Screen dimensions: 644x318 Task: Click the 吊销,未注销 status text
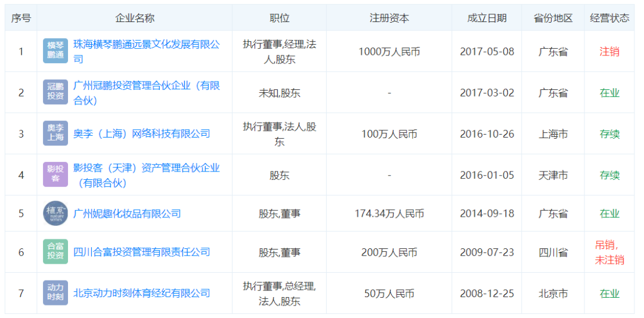(x=609, y=252)
